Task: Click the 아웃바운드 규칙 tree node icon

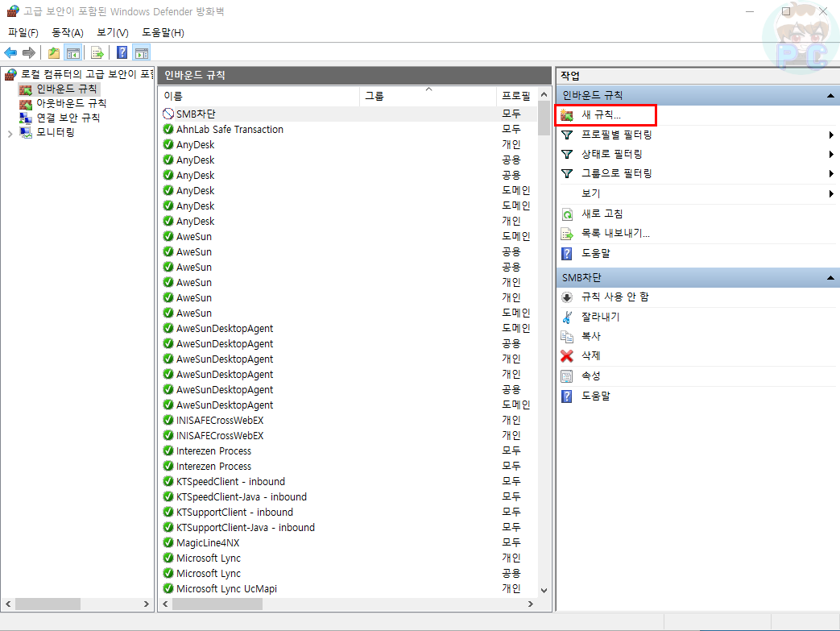Action: point(26,103)
